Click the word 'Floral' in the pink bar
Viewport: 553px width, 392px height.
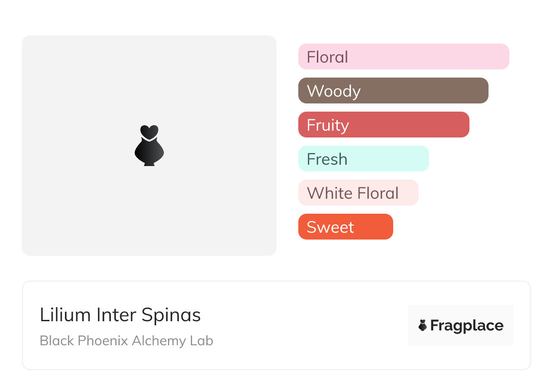pyautogui.click(x=327, y=57)
